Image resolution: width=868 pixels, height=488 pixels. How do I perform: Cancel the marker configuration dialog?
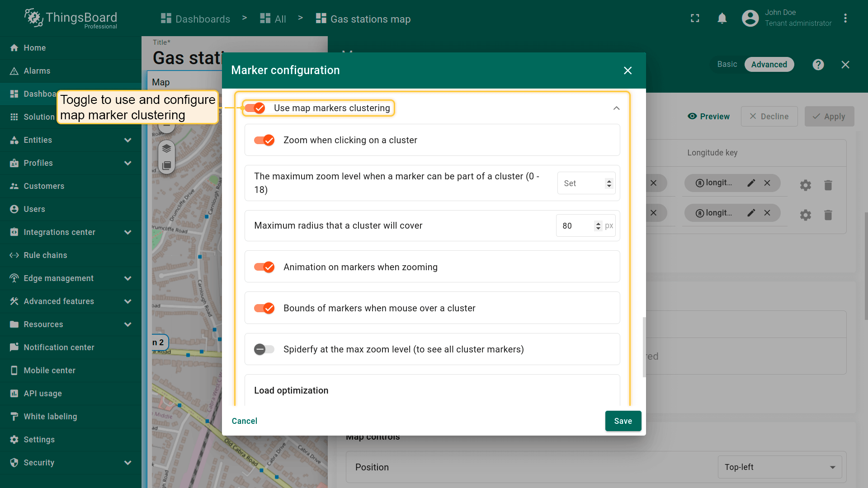tap(245, 421)
